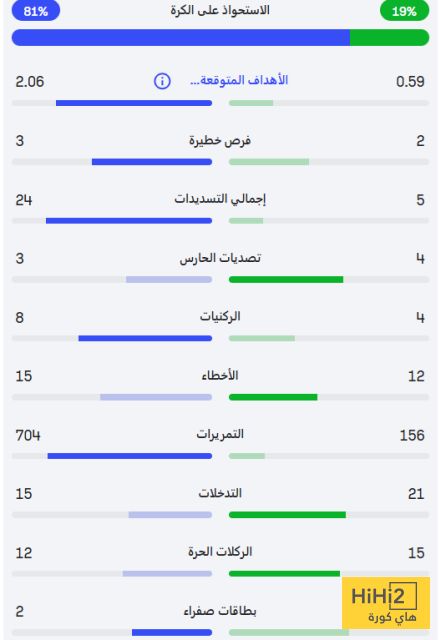Image resolution: width=441 pixels, height=640 pixels.
Task: Click the الأخطاء stat label
Action: (220, 376)
